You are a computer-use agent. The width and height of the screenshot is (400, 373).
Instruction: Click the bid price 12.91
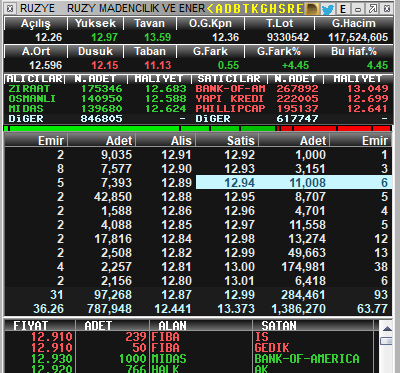coord(176,155)
